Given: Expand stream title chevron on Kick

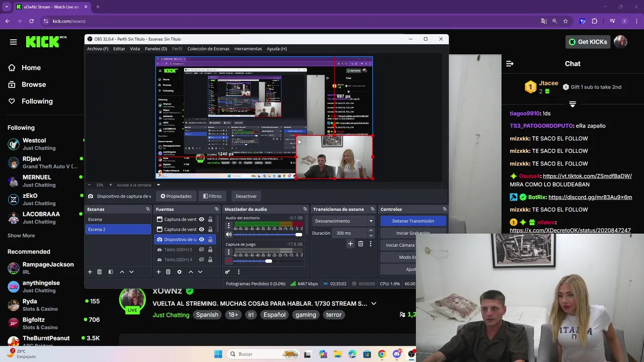Looking at the screenshot, I should click(x=373, y=304).
